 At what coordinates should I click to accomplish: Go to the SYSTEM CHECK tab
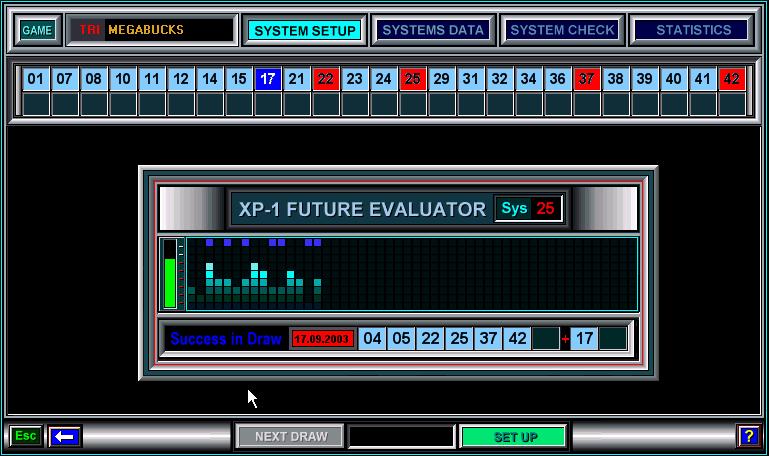pyautogui.click(x=562, y=30)
